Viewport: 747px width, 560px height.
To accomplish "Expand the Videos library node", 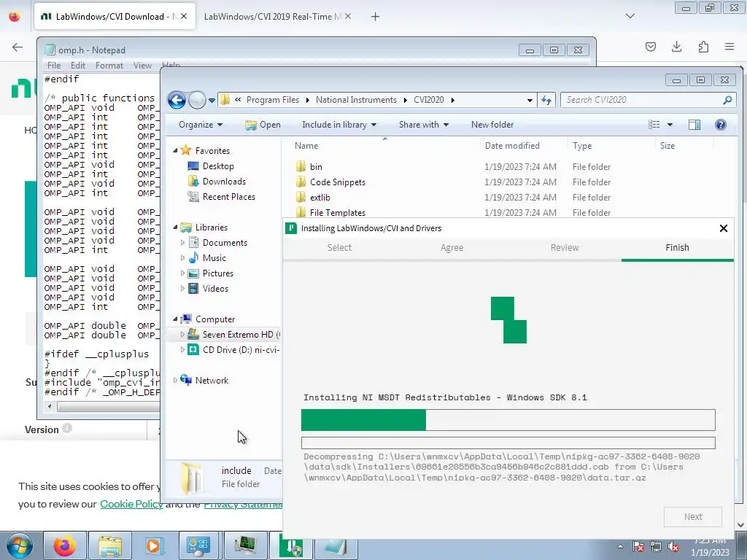I will [182, 289].
